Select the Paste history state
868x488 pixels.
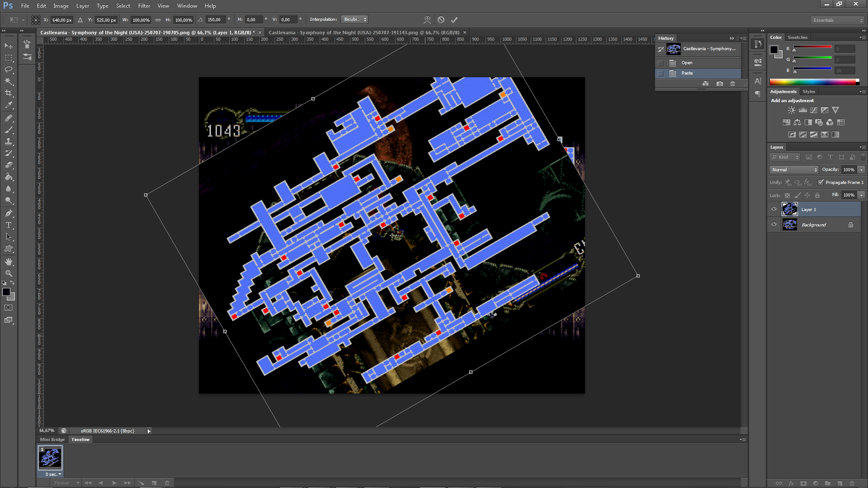[698, 73]
